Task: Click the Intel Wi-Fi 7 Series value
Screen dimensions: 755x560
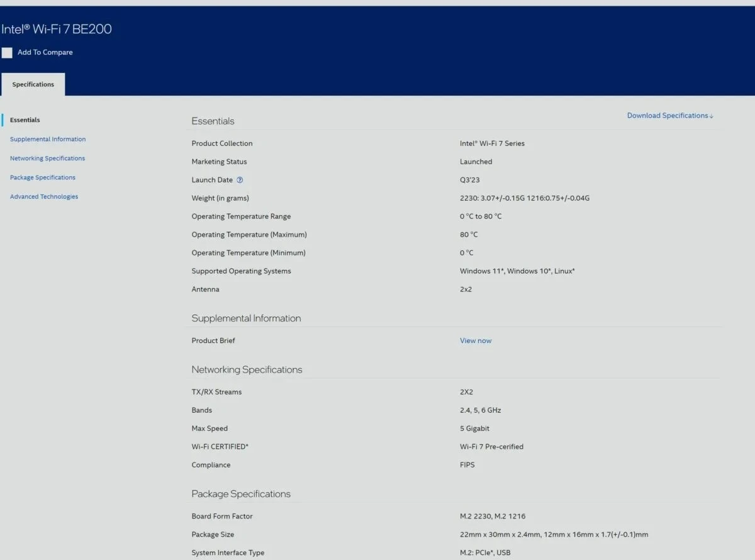Action: click(492, 143)
